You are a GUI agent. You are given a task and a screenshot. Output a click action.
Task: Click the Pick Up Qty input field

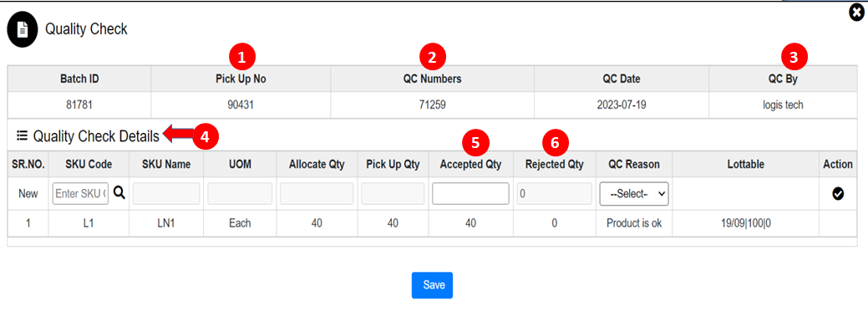[393, 193]
